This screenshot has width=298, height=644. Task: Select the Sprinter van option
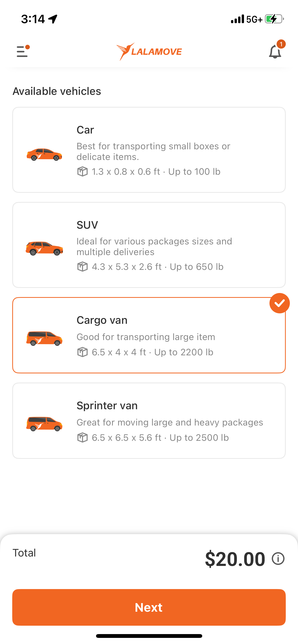pos(149,421)
